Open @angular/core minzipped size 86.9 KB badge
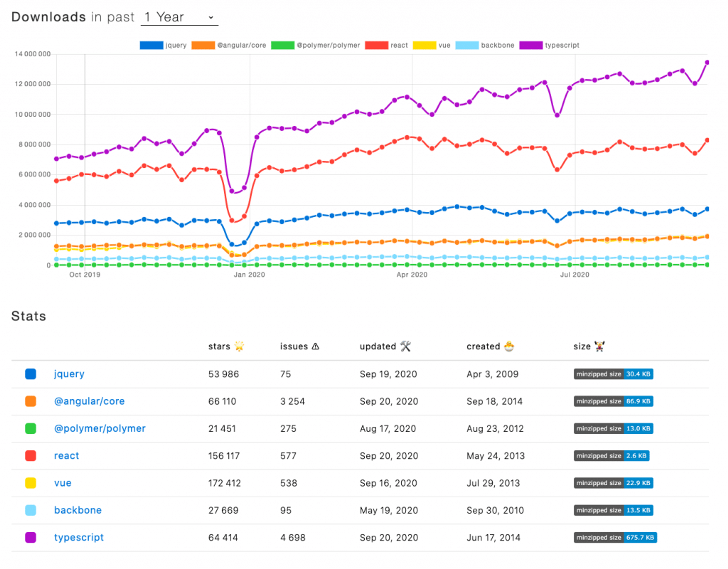 [613, 401]
